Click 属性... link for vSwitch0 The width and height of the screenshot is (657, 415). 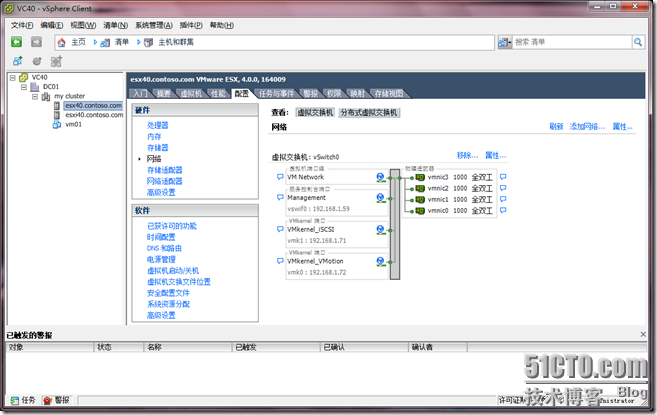coord(496,156)
